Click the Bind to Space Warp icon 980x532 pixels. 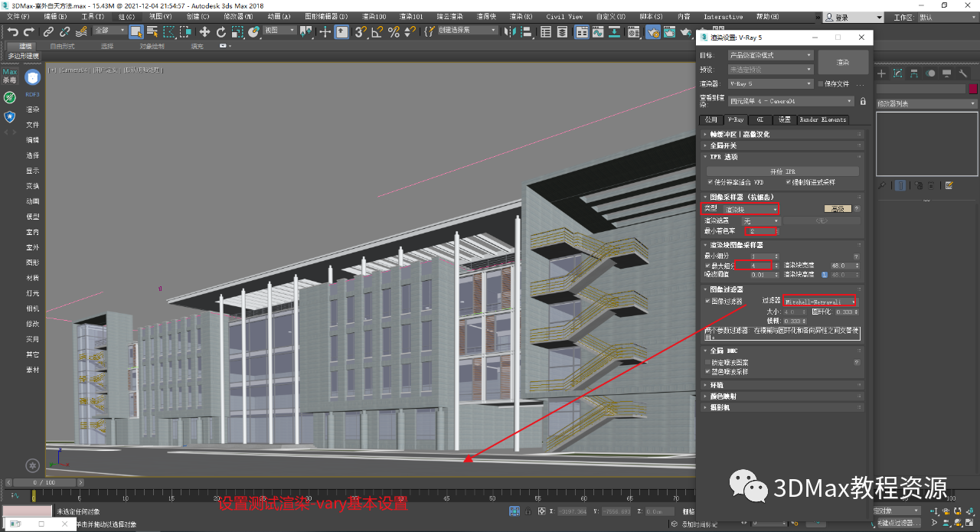tap(80, 31)
